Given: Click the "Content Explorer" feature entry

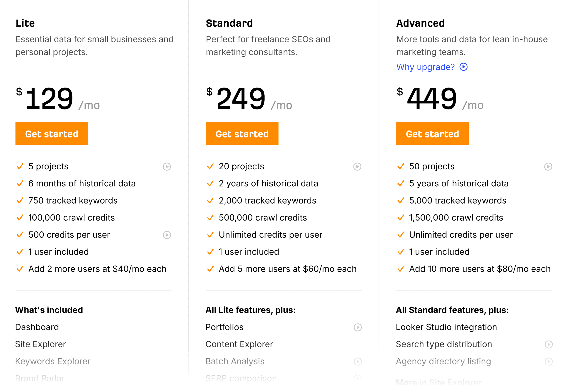Looking at the screenshot, I should (x=239, y=344).
